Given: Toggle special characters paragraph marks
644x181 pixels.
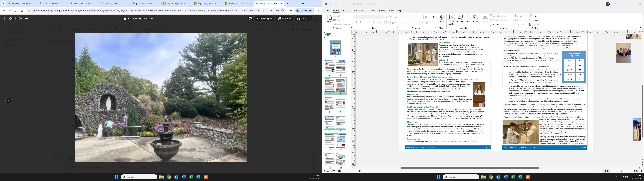Looking at the screenshot, I should (x=433, y=17).
